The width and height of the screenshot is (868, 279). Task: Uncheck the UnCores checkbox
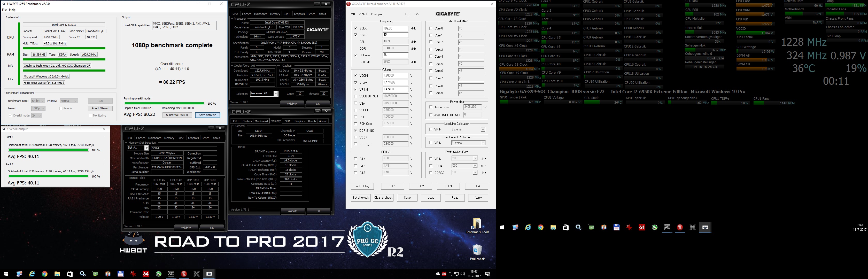click(355, 55)
